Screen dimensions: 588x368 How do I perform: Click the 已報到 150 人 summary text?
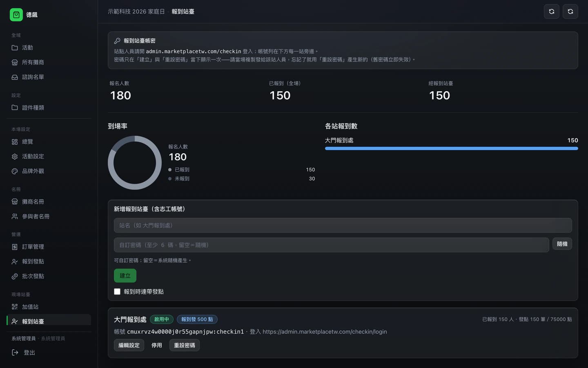click(498, 319)
